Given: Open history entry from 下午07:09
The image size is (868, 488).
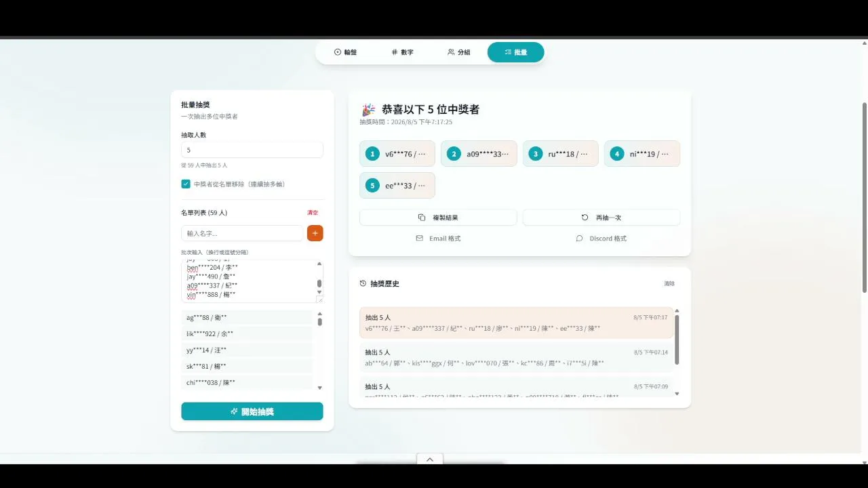Looking at the screenshot, I should click(516, 387).
